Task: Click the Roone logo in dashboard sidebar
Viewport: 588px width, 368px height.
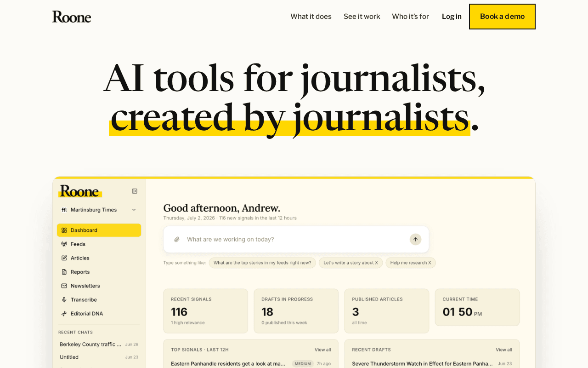Action: click(80, 191)
